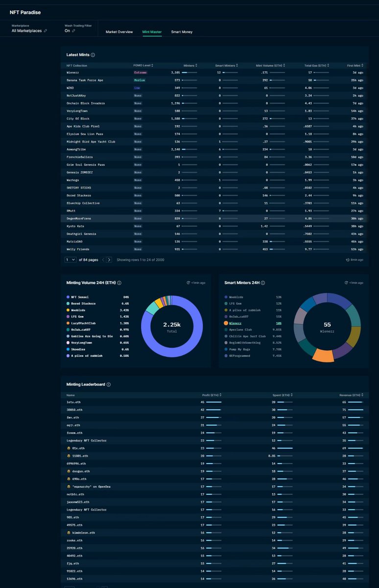Screen dimensions: 379x588
Task: Open Banana Task Force Ape collection
Action: pos(85,80)
